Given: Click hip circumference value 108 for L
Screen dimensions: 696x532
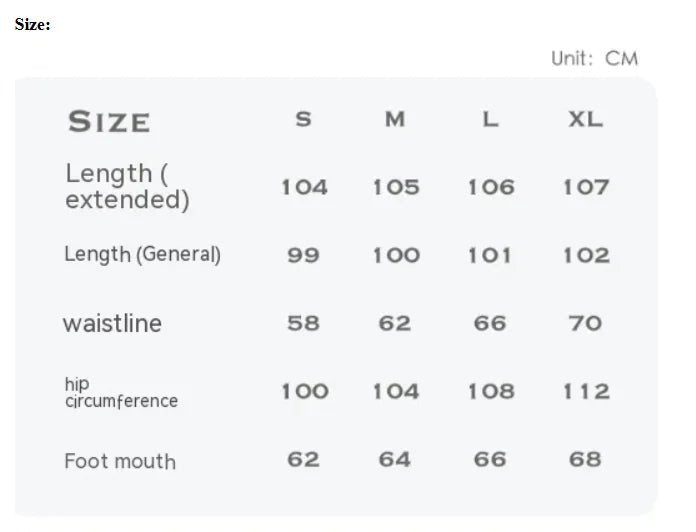Looking at the screenshot, I should [x=490, y=391].
